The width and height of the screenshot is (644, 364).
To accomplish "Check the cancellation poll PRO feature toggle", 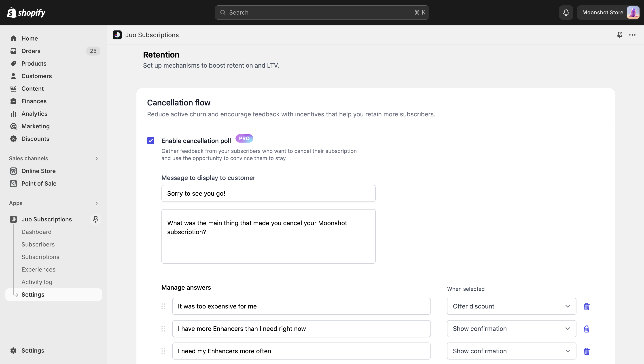I will tap(151, 141).
